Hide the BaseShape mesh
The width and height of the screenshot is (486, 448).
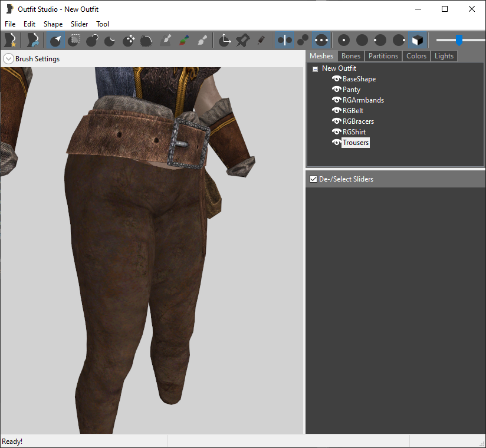(x=336, y=78)
